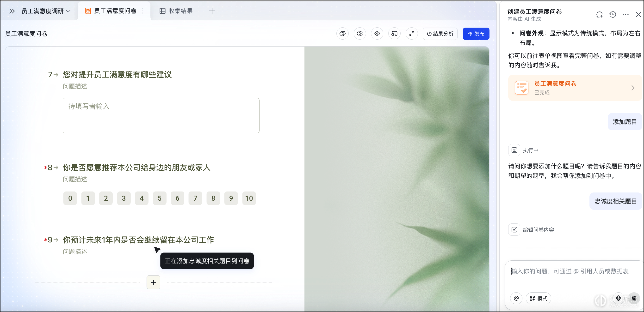Select rating 5 in question 8

[160, 198]
